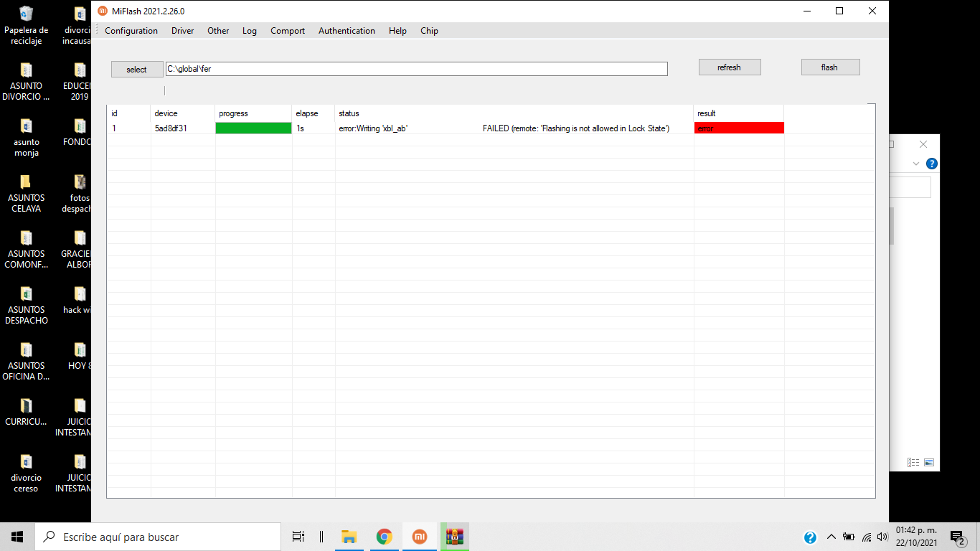Click the taskbar search box
The width and height of the screenshot is (980, 551).
[x=158, y=537]
